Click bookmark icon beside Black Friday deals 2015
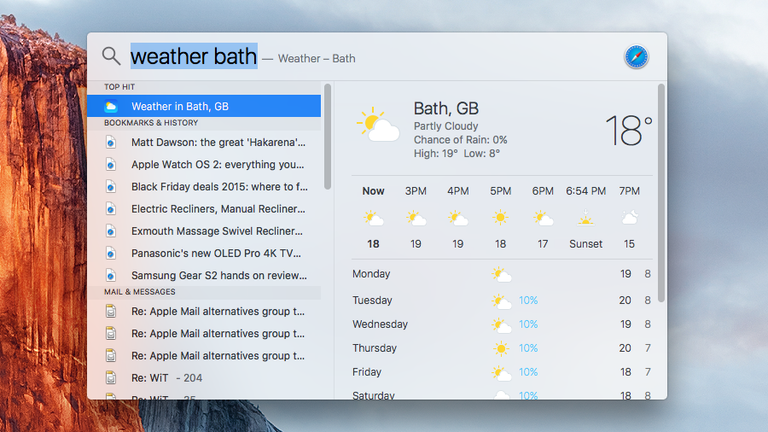This screenshot has width=768, height=432. click(111, 187)
